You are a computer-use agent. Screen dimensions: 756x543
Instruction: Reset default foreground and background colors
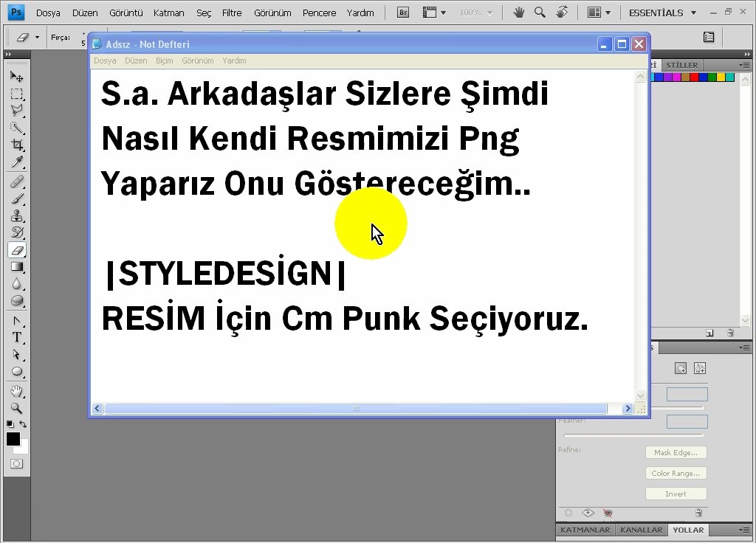coord(10,424)
